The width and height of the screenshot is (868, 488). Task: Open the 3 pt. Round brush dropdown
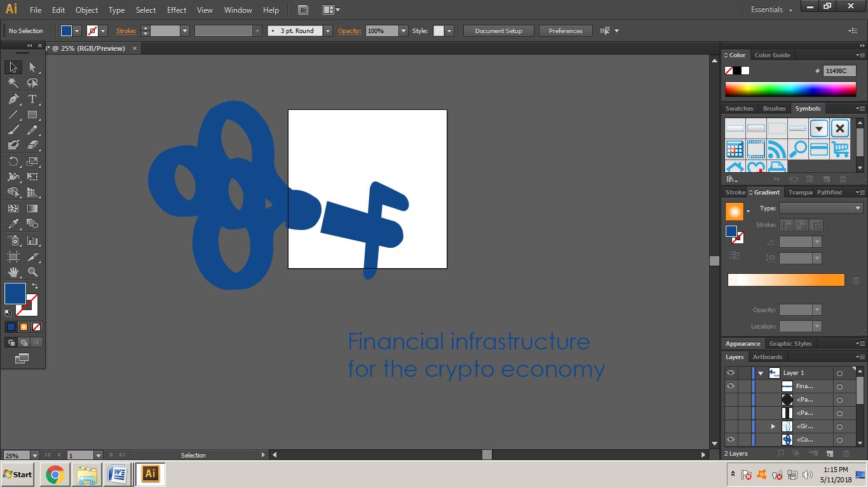click(328, 30)
